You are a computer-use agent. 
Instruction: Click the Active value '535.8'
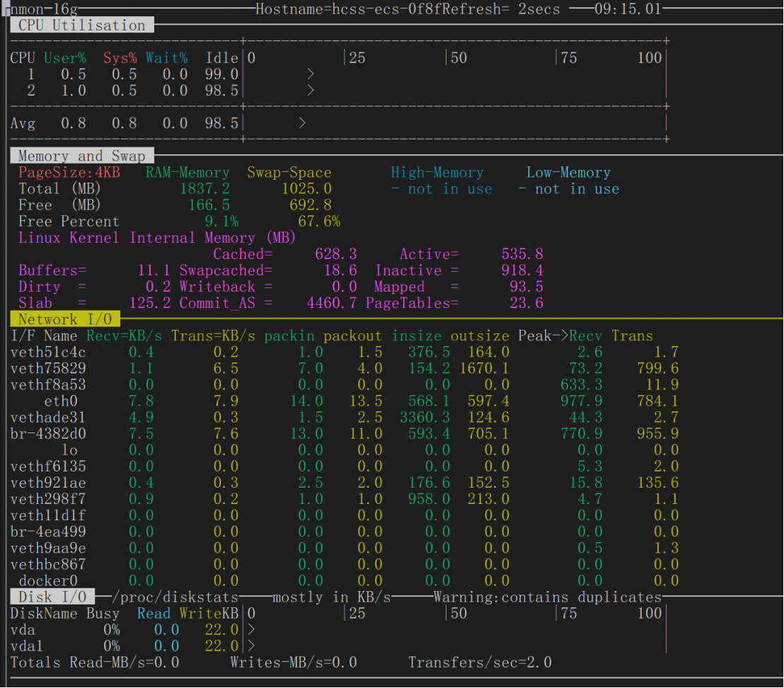[522, 254]
